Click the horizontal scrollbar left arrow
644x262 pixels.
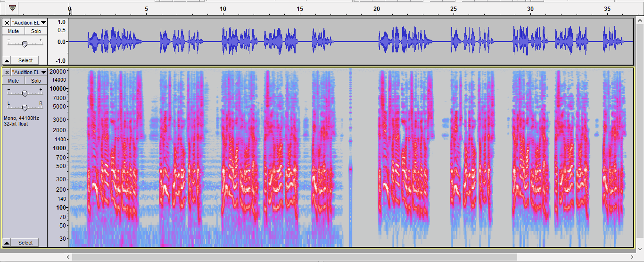click(68, 257)
